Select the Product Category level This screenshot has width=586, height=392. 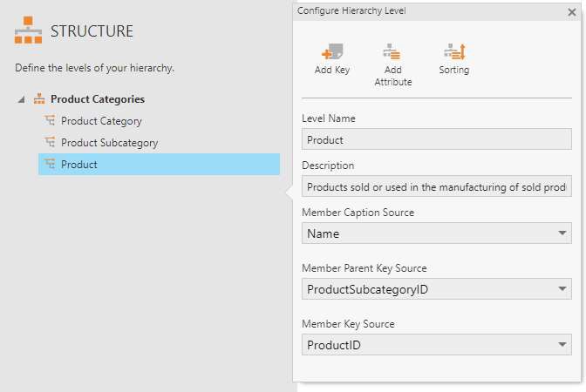[101, 121]
